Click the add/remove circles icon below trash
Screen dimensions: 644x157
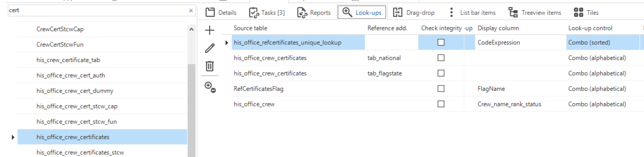[210, 87]
